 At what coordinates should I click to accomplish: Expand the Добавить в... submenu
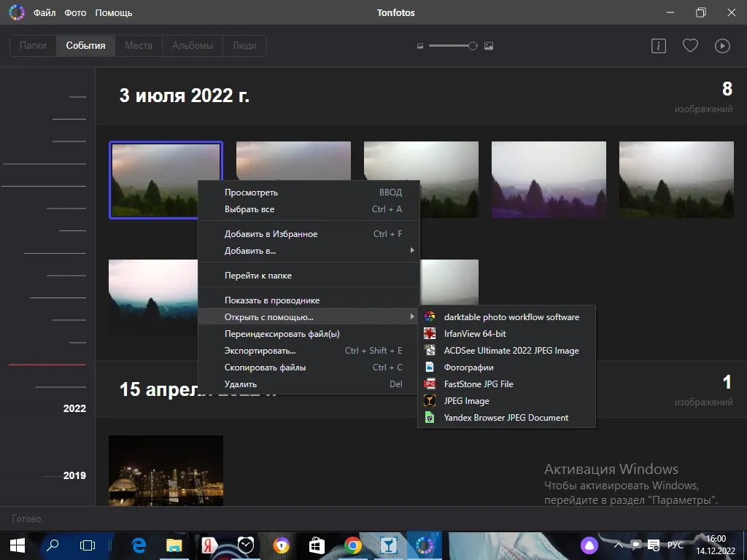tap(309, 251)
